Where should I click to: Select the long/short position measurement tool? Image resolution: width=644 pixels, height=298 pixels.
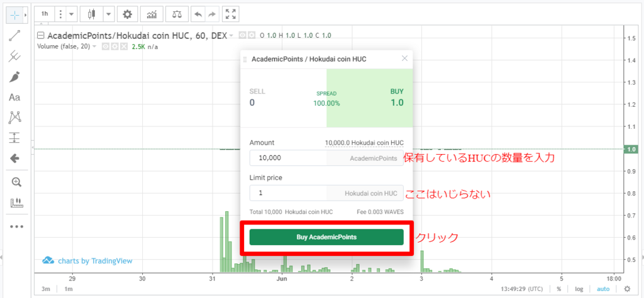click(15, 138)
